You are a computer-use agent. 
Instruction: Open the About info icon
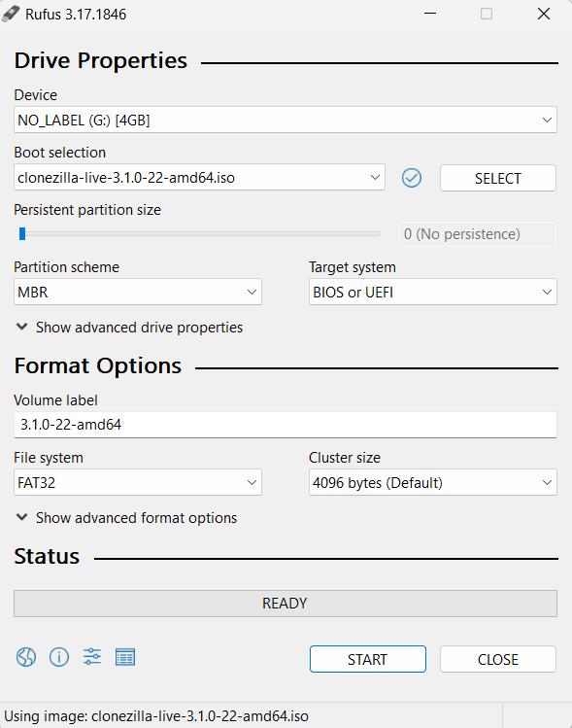[59, 657]
